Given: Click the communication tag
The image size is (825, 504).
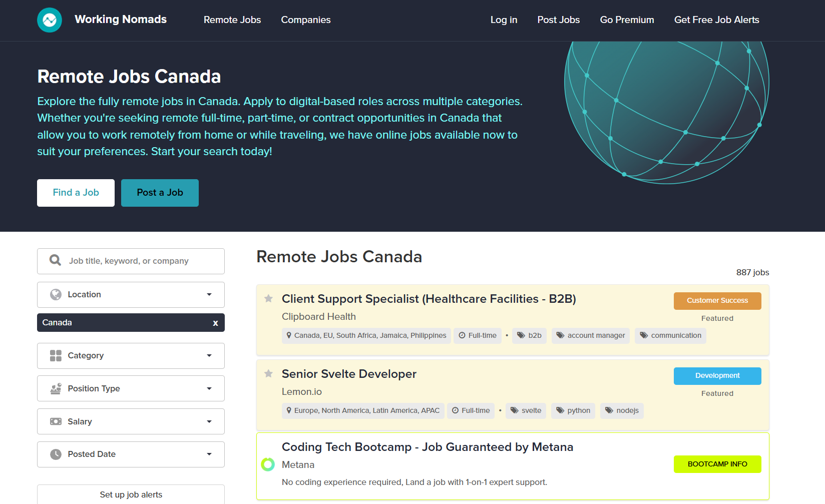Looking at the screenshot, I should coord(670,335).
